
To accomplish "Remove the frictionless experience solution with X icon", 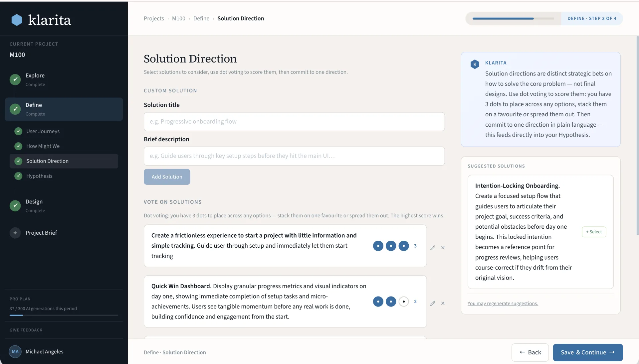I will (x=443, y=248).
